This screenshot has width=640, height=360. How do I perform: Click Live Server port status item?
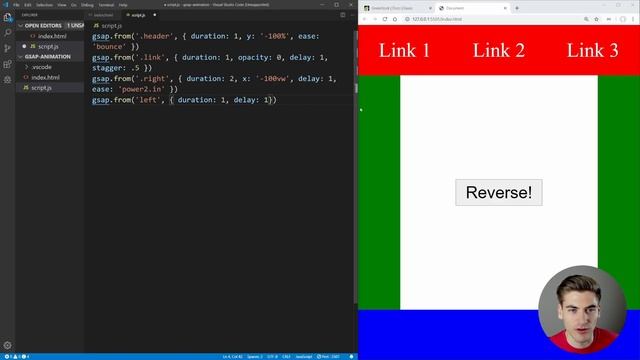point(329,357)
